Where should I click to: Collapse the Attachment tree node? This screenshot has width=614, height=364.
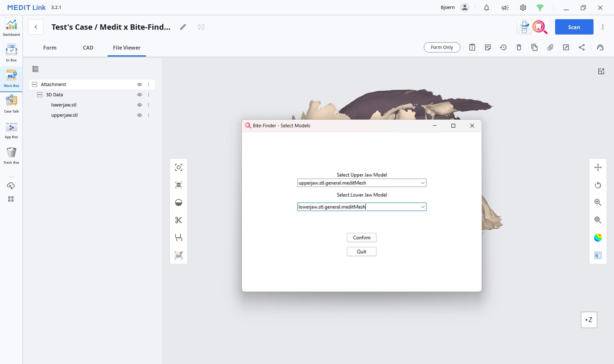(35, 84)
